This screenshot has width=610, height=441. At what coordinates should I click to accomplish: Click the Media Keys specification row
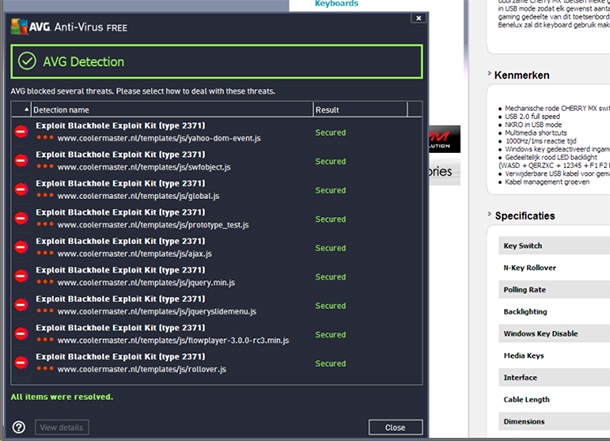pyautogui.click(x=554, y=355)
